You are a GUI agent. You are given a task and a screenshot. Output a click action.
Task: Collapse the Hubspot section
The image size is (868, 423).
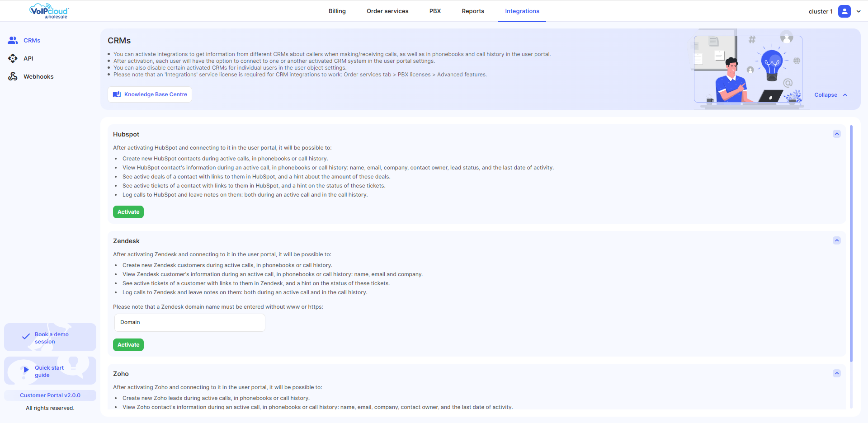click(837, 134)
